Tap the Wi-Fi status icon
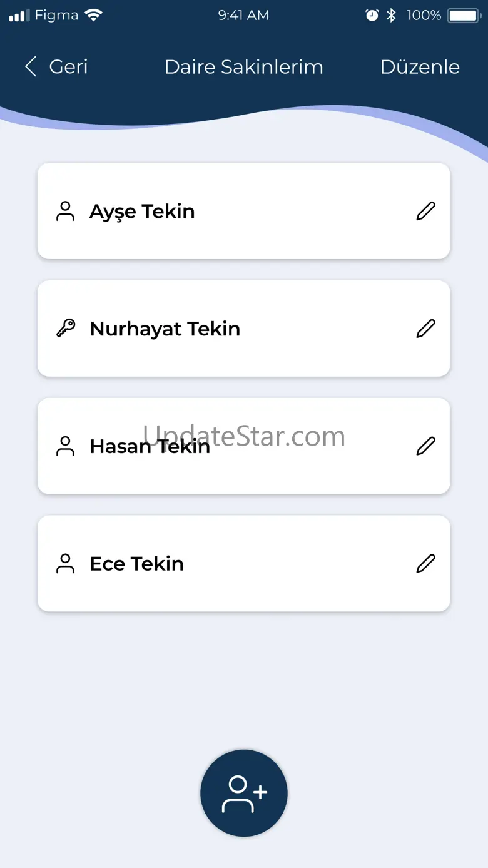Image resolution: width=488 pixels, height=868 pixels. coord(94,16)
